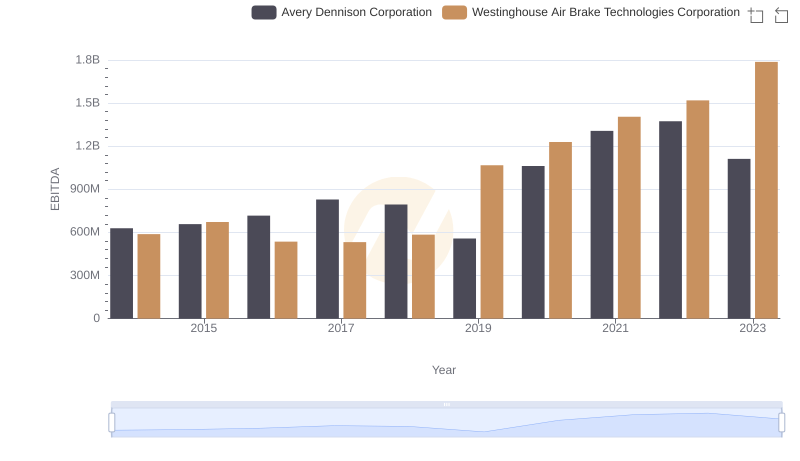Click the 2021 x-axis label
This screenshot has width=800, height=461.
click(615, 328)
